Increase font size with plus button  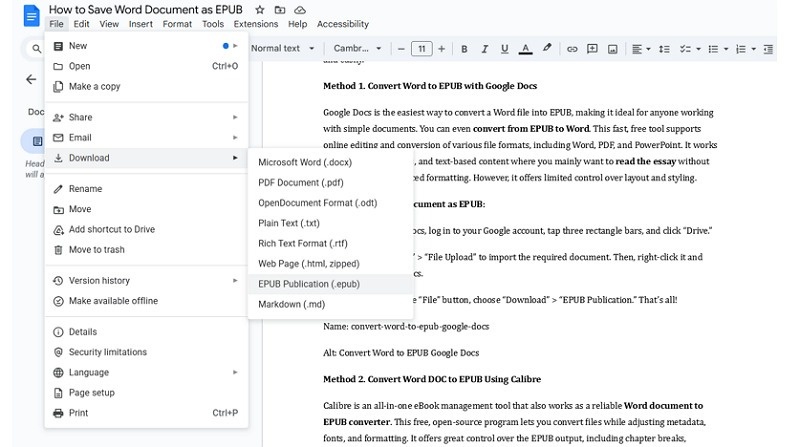[x=442, y=49]
